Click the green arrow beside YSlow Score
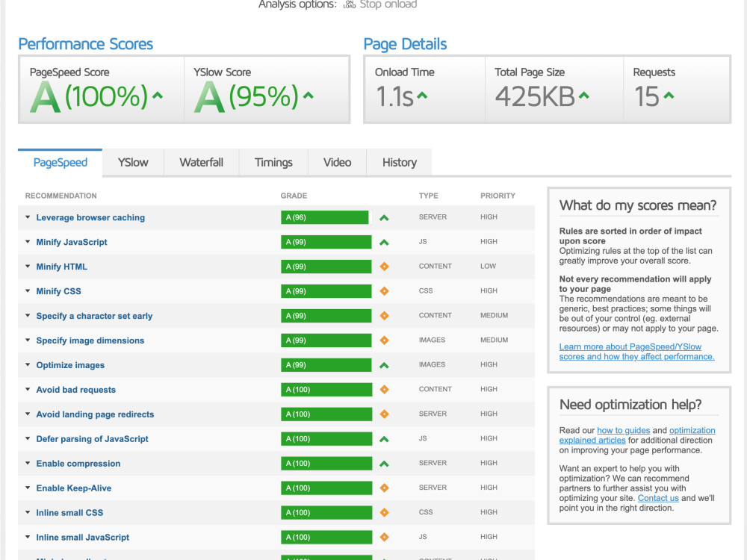This screenshot has height=560, width=747. (x=309, y=96)
